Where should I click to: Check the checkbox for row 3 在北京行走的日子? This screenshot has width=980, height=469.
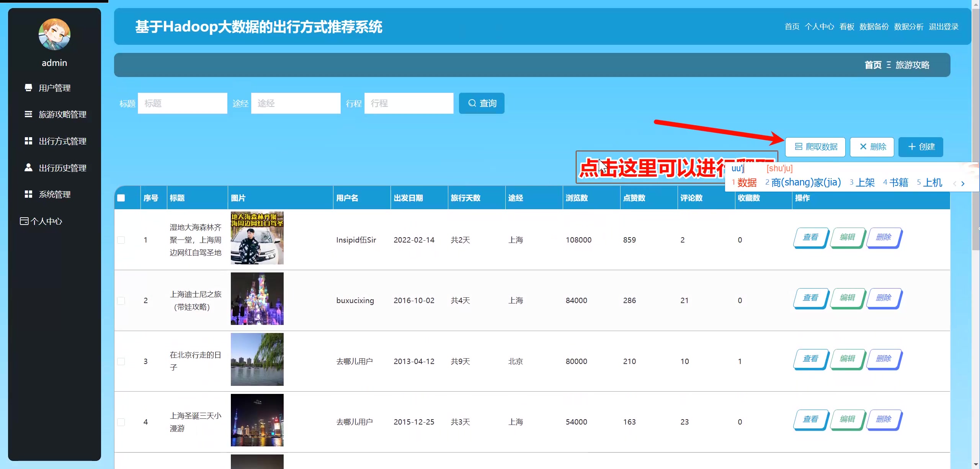coord(121,361)
